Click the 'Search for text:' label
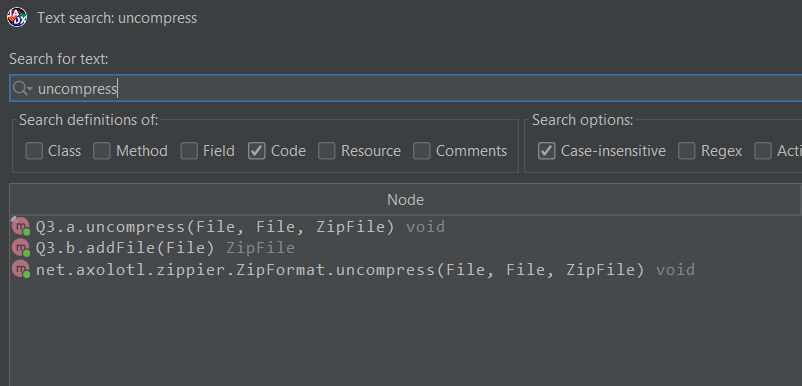This screenshot has width=802, height=386. pos(59,59)
